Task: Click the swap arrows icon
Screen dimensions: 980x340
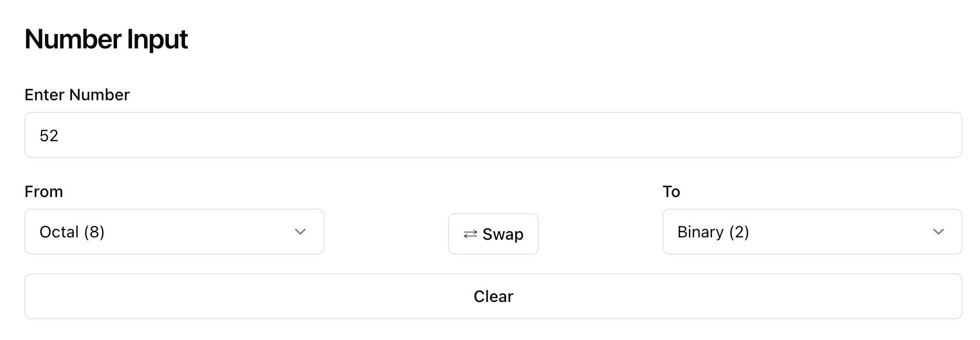Action: tap(470, 234)
